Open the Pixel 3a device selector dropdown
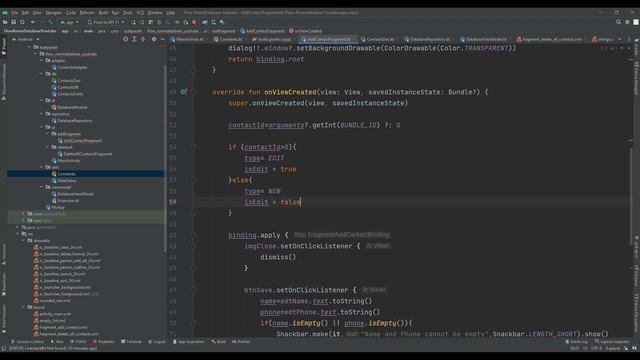 tap(106, 22)
